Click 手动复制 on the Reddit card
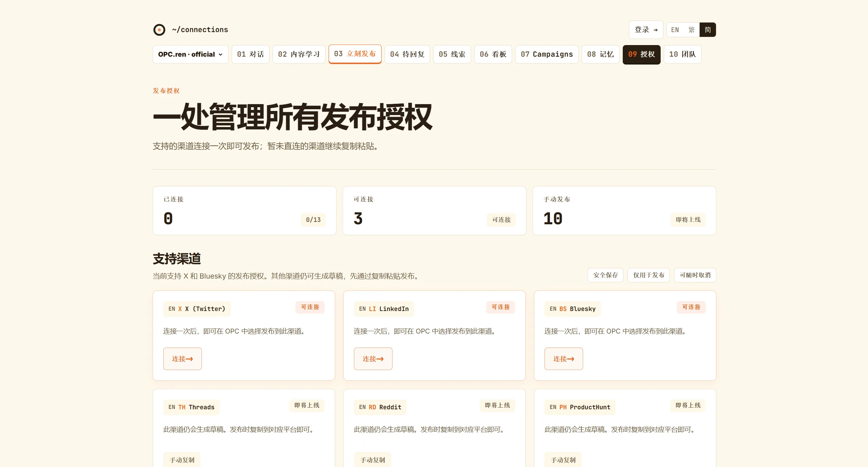Viewport: 868px width, 467px height. coord(372,460)
